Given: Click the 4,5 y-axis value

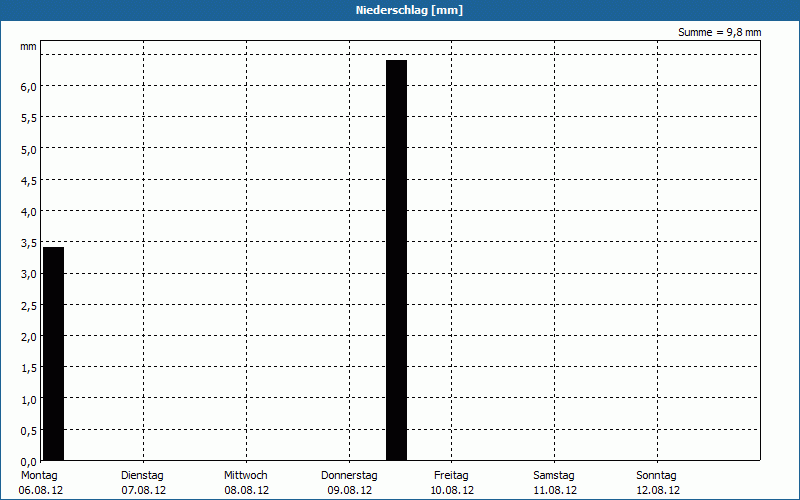Looking at the screenshot, I should point(29,181).
